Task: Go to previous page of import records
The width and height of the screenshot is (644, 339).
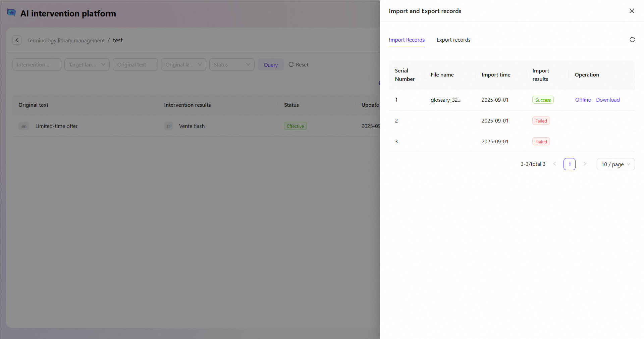Action: tap(555, 164)
